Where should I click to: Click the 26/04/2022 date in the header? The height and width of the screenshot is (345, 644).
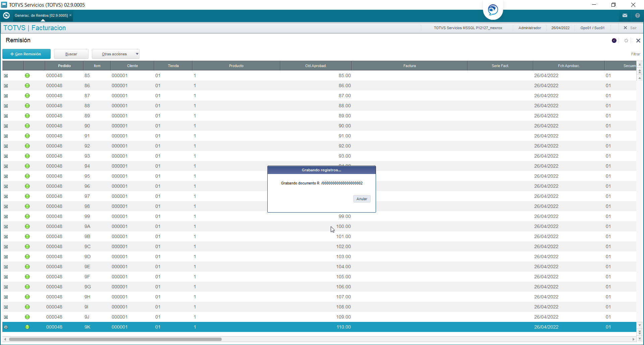point(560,28)
